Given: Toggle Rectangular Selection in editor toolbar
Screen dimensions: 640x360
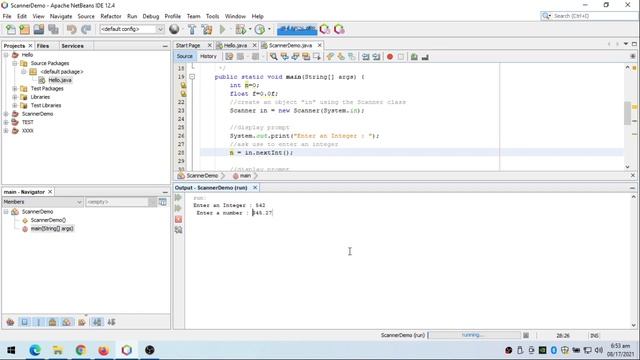Looking at the screenshot, I should point(317,57).
